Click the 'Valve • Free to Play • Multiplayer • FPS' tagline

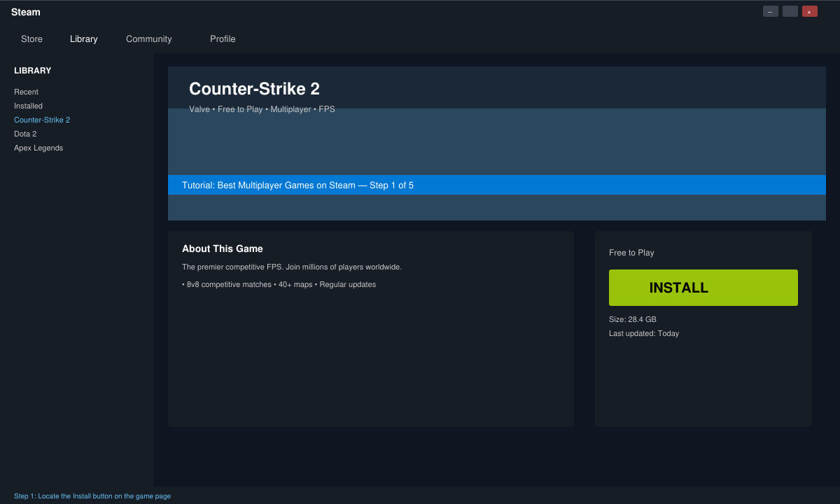coord(262,109)
